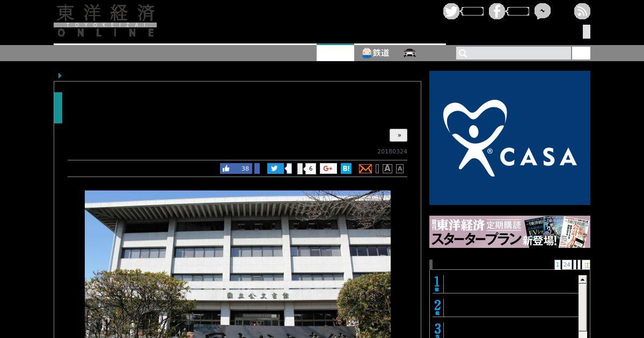Screen dimensions: 644x338
Task: Click the Facebook like button showing 38
Action: [236, 168]
